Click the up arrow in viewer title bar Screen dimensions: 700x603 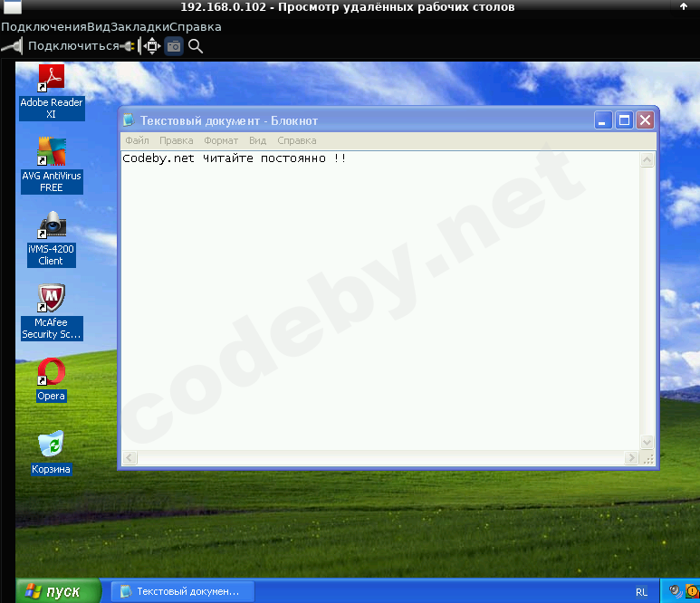(684, 6)
